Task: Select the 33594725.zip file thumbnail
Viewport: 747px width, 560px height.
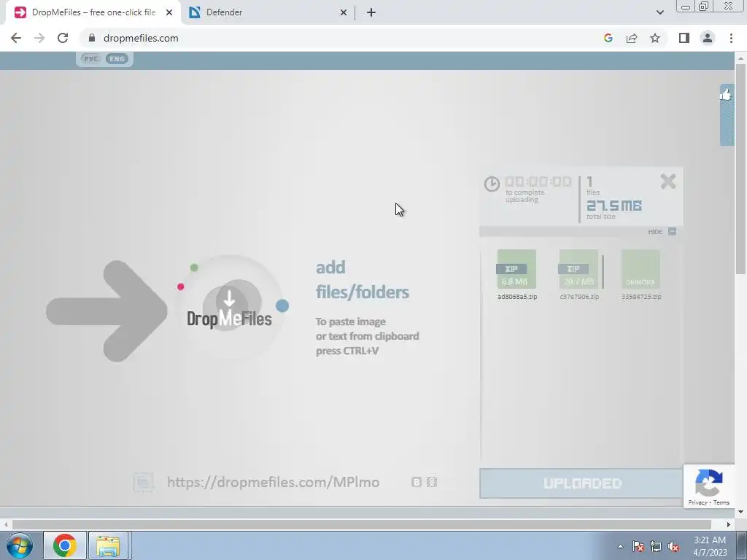Action: tap(641, 270)
